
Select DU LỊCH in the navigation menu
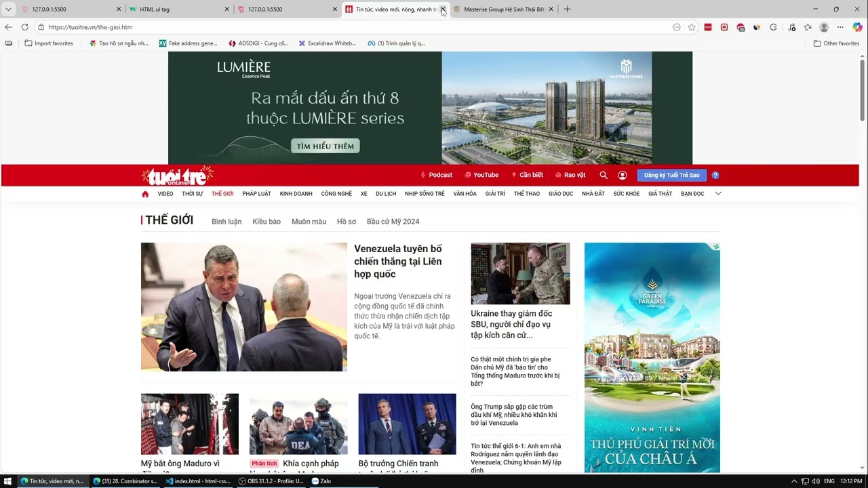(x=386, y=194)
